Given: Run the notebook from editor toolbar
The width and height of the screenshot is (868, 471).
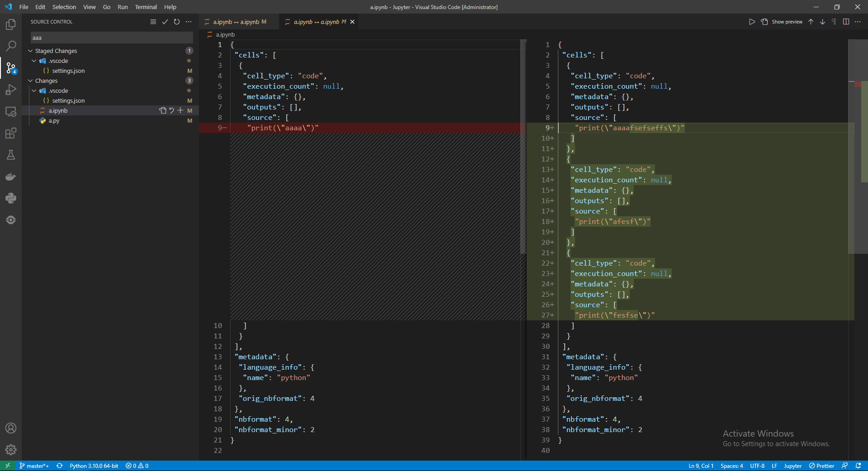Looking at the screenshot, I should click(752, 22).
